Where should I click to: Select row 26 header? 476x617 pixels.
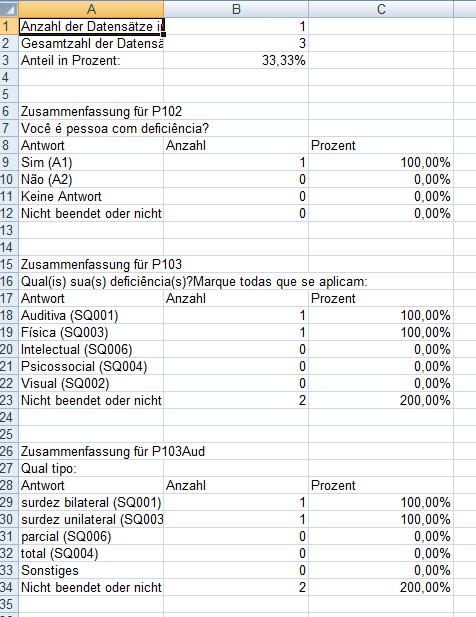point(9,451)
